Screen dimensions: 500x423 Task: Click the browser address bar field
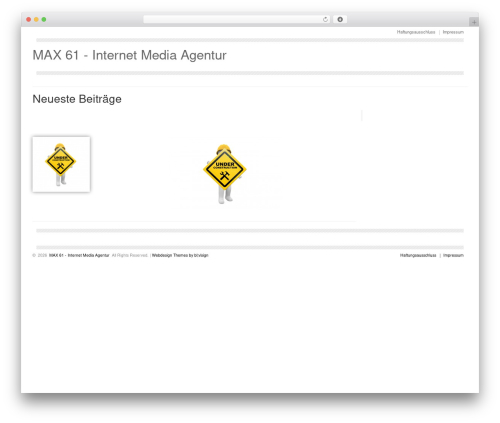tap(237, 20)
